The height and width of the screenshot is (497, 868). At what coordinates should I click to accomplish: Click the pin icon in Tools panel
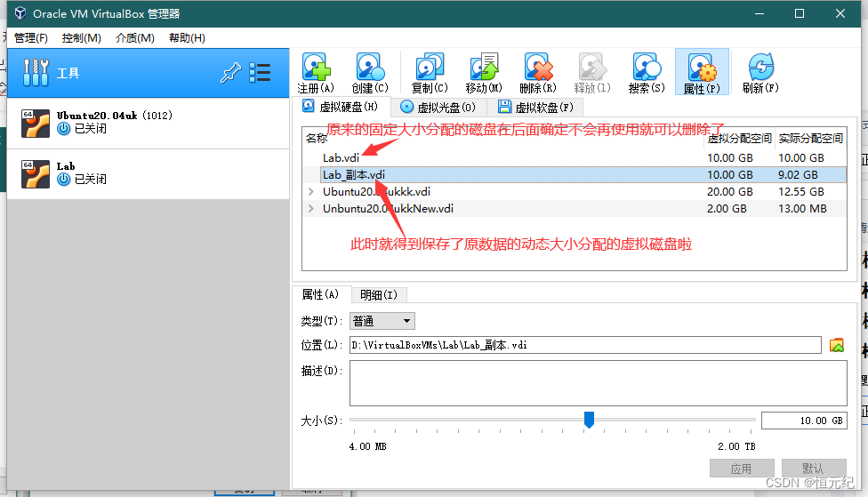(230, 73)
